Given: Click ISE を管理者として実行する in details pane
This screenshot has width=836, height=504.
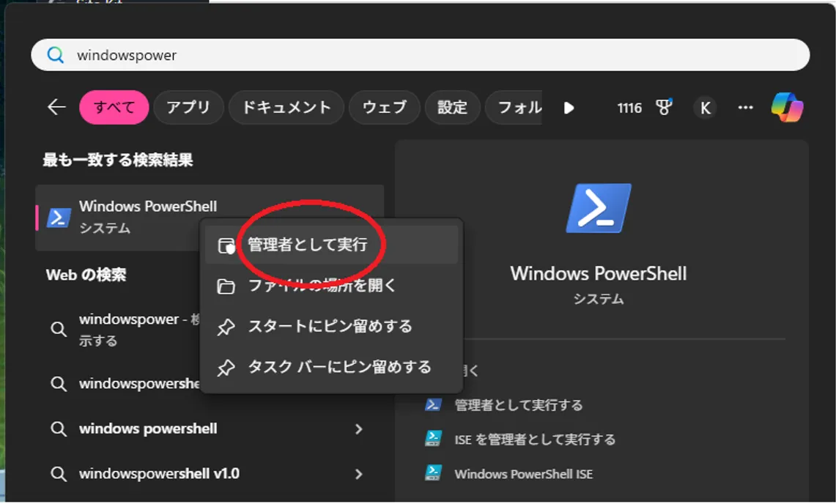Looking at the screenshot, I should [x=535, y=440].
